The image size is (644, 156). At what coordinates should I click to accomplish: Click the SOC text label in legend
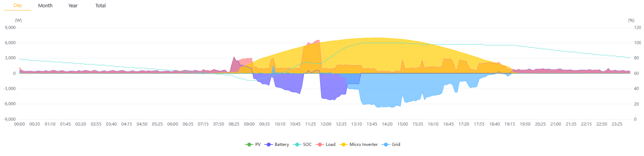tap(307, 144)
